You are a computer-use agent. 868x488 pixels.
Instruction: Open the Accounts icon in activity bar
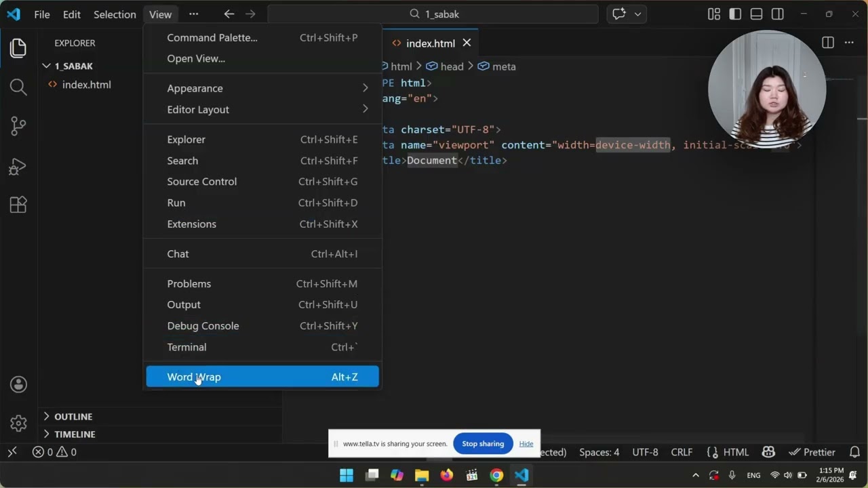pyautogui.click(x=18, y=384)
